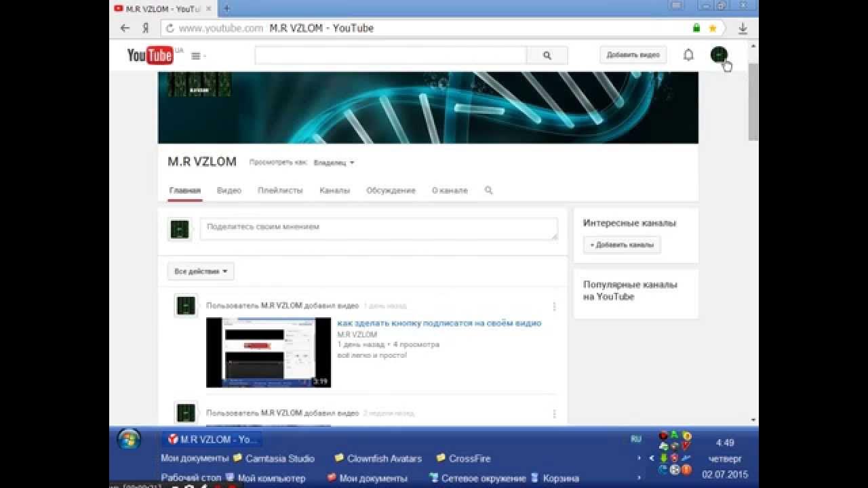
Task: Open Мой компьютер taskbar shortcut
Action: coord(265,478)
